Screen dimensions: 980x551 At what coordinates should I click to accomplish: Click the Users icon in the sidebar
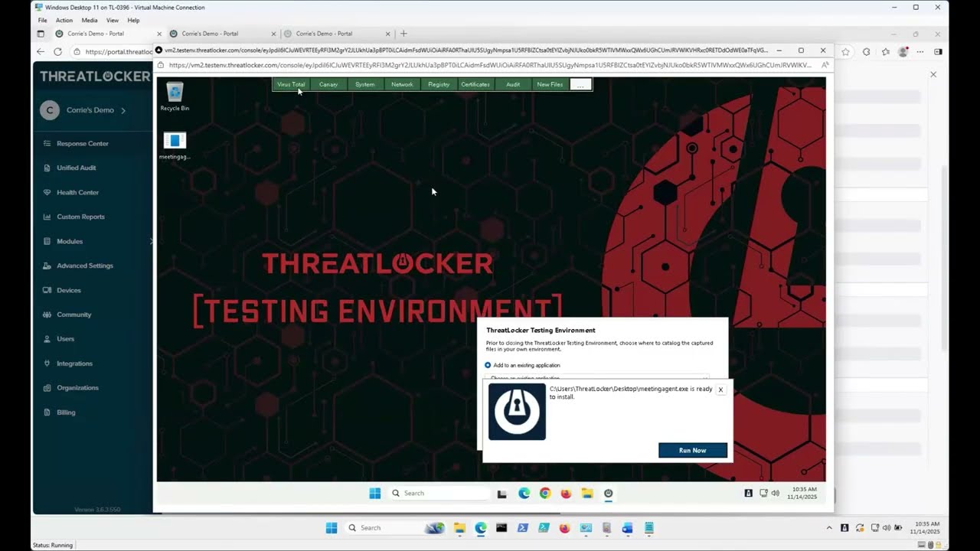point(47,339)
